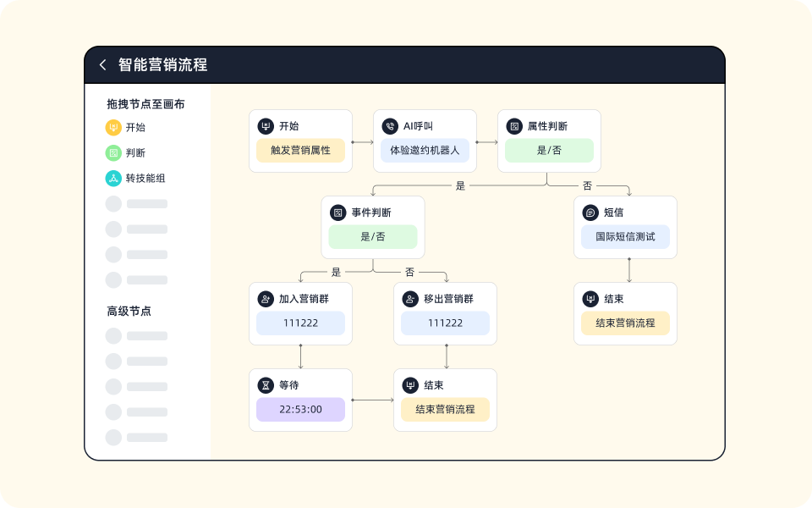Image resolution: width=812 pixels, height=508 pixels.
Task: Click the hourglass icon on the 等待 node
Action: tap(265, 384)
